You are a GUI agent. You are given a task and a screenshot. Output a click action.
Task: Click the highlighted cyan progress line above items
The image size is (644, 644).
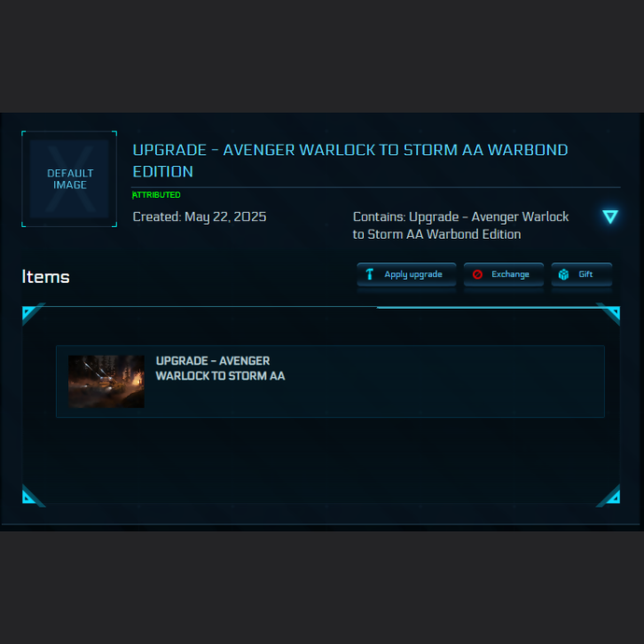pyautogui.click(x=486, y=307)
